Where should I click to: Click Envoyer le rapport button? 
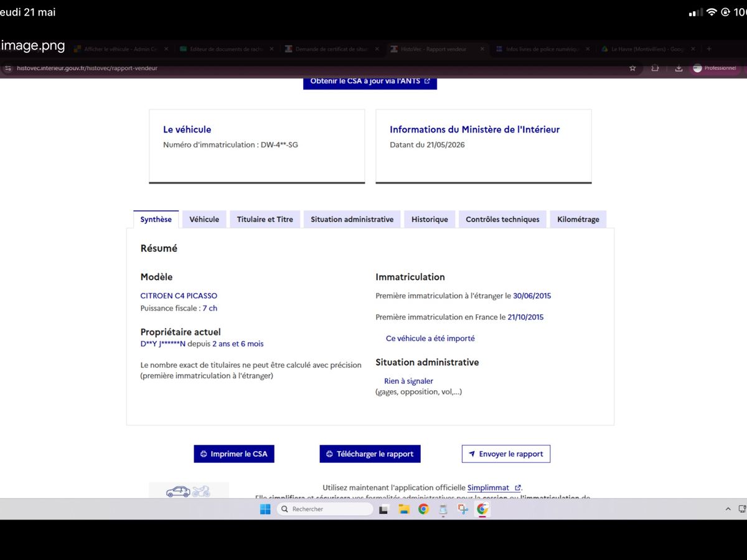[x=505, y=454]
